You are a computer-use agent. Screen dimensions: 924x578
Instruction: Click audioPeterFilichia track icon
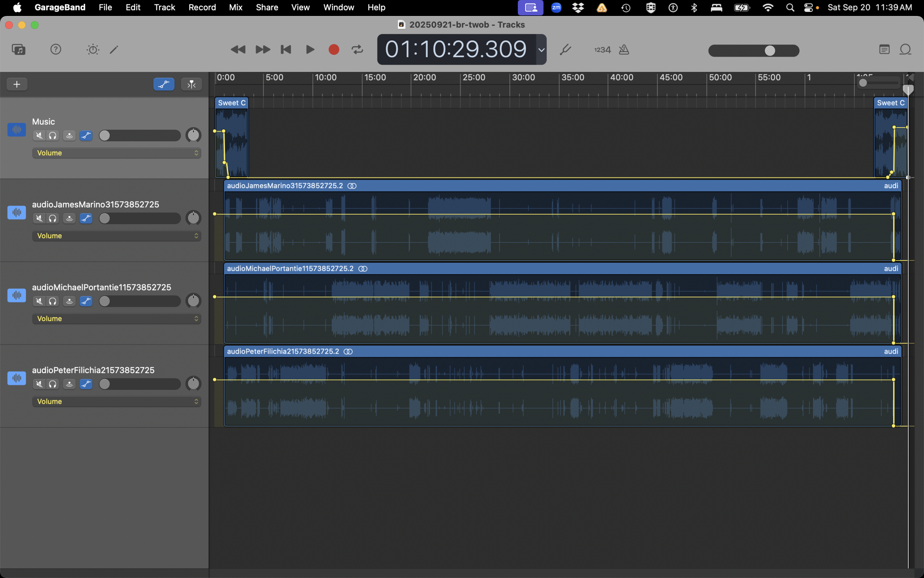[16, 378]
